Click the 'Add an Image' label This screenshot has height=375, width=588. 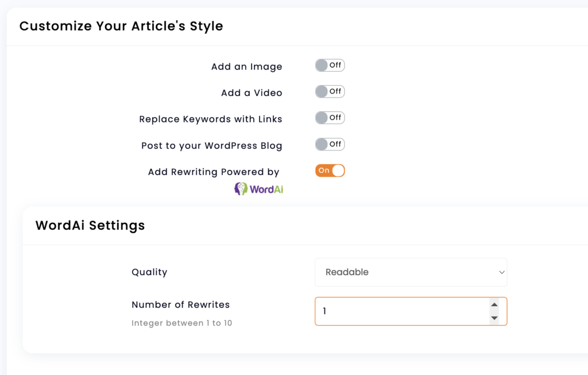pyautogui.click(x=247, y=67)
